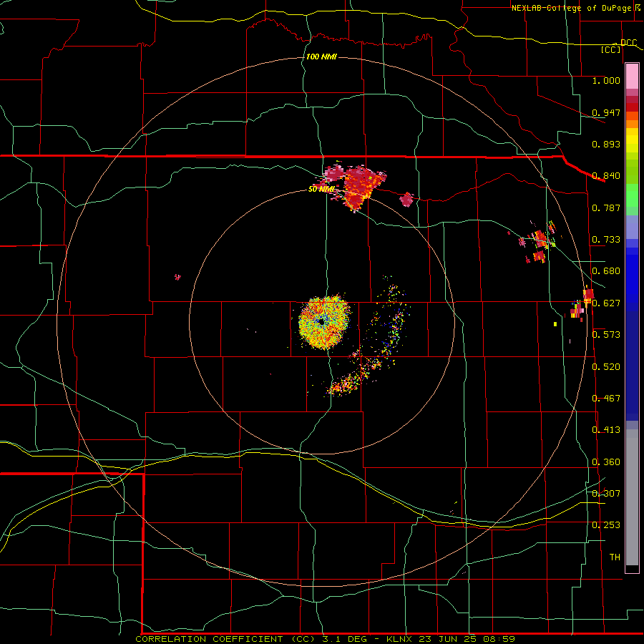This screenshot has height=644, width=644.
Task: Select the 0.947 legend value
Action: (606, 112)
